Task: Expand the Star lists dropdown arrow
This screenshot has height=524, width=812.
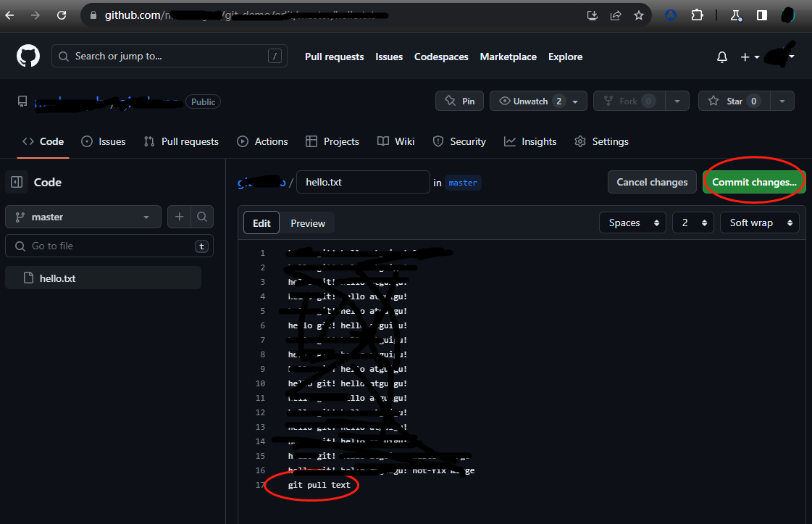Action: (782, 101)
